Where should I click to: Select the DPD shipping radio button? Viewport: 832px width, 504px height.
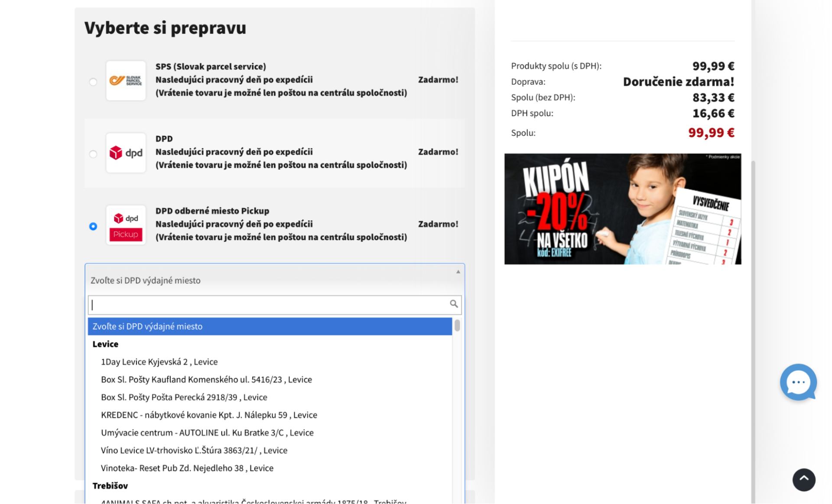coord(93,154)
